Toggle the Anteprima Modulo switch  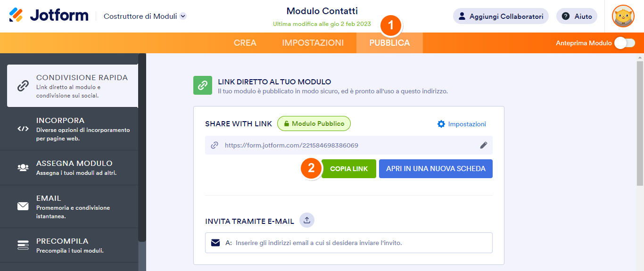coord(624,43)
